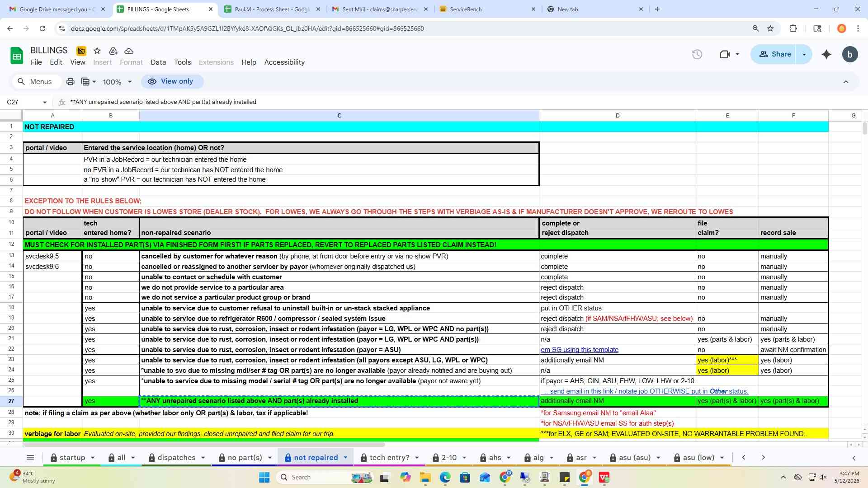This screenshot has width=868, height=488.
Task: Open version history clock icon
Action: [697, 54]
